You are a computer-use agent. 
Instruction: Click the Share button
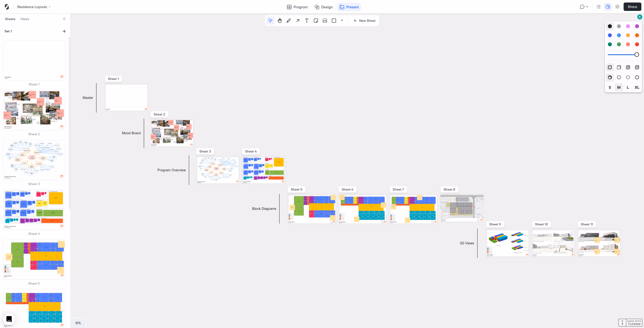(x=632, y=7)
